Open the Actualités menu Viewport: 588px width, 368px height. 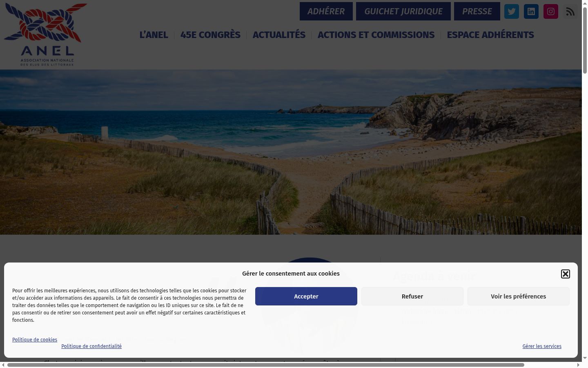pyautogui.click(x=279, y=35)
